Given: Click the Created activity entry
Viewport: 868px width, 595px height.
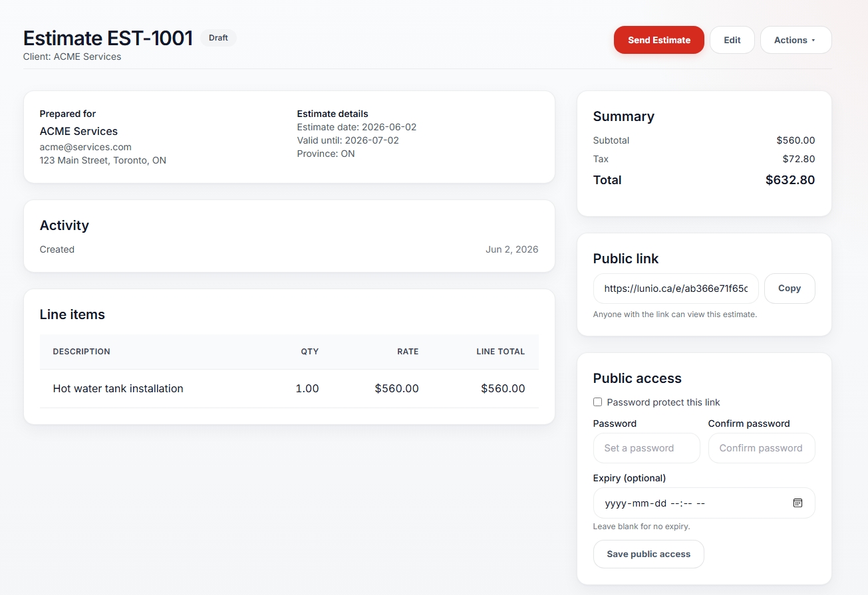Looking at the screenshot, I should point(57,249).
